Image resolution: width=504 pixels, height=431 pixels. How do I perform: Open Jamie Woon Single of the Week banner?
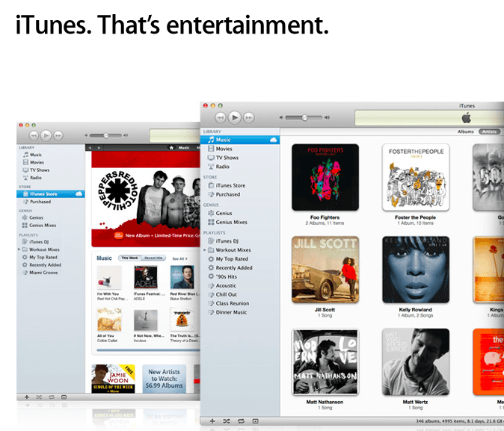pyautogui.click(x=113, y=379)
